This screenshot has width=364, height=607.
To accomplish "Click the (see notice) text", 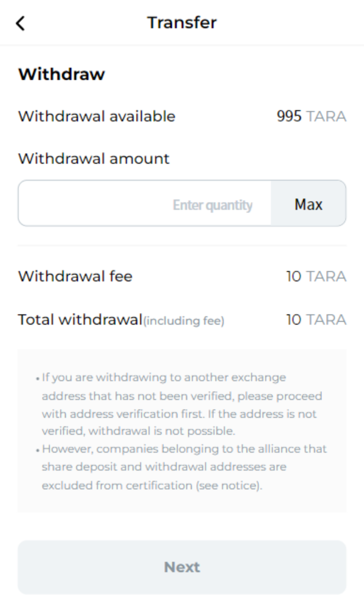I will (x=228, y=486).
